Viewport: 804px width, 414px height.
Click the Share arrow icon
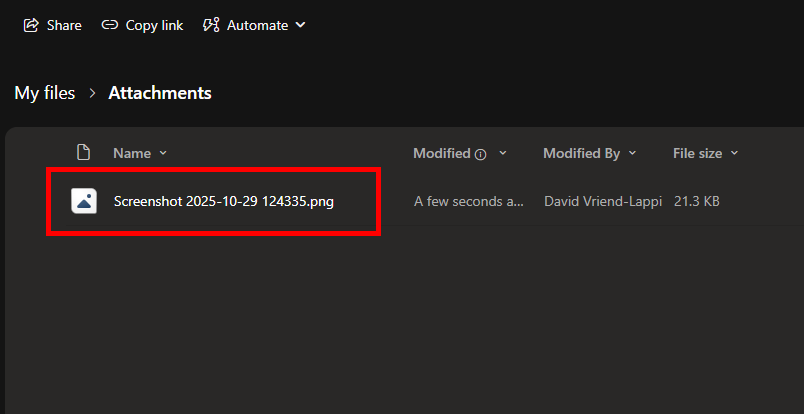(32, 25)
